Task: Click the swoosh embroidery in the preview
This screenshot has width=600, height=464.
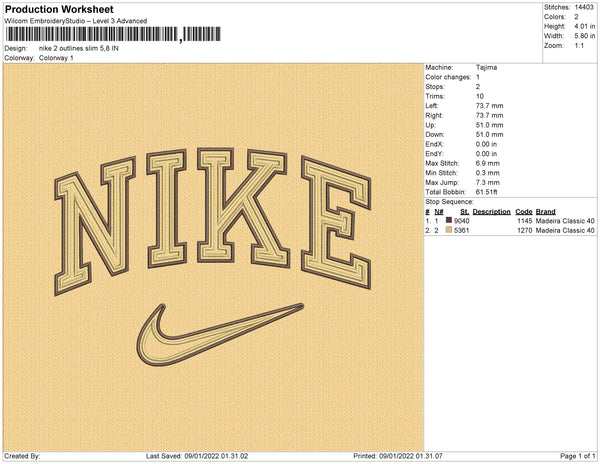Action: pos(220,334)
